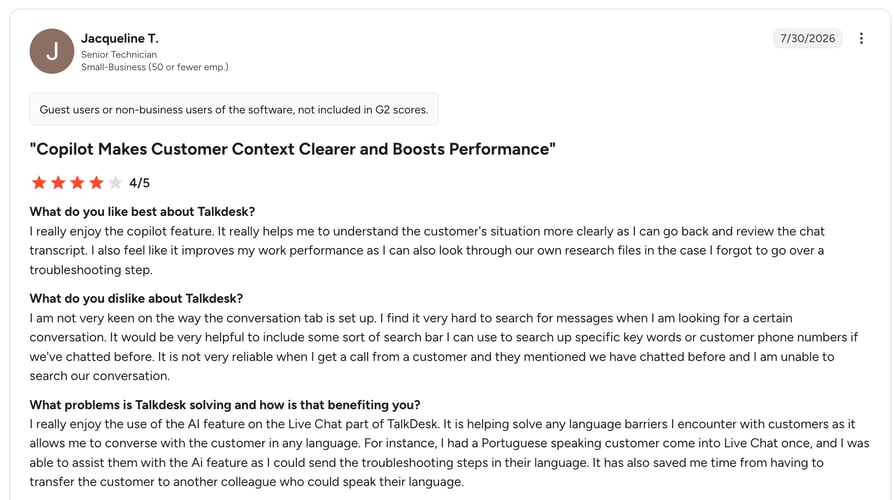Select the Small-Business company size label
Screen dimensions: 894x500
click(155, 67)
